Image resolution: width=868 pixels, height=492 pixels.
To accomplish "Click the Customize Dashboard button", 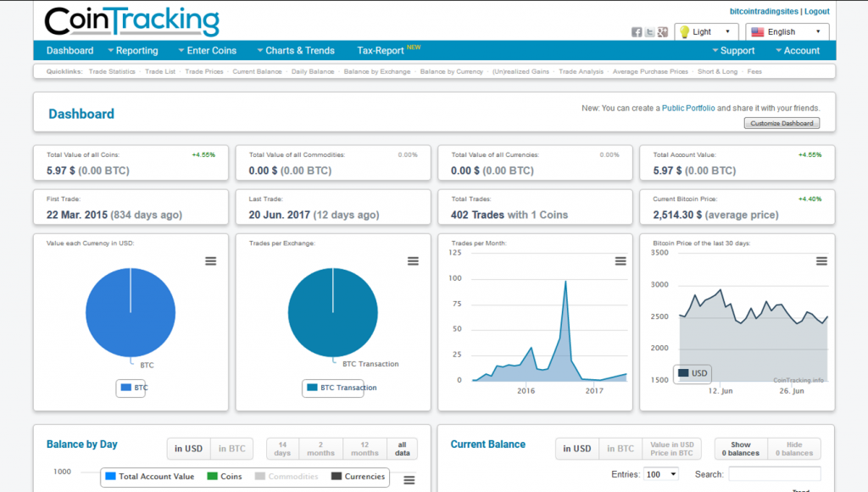I will [x=782, y=123].
